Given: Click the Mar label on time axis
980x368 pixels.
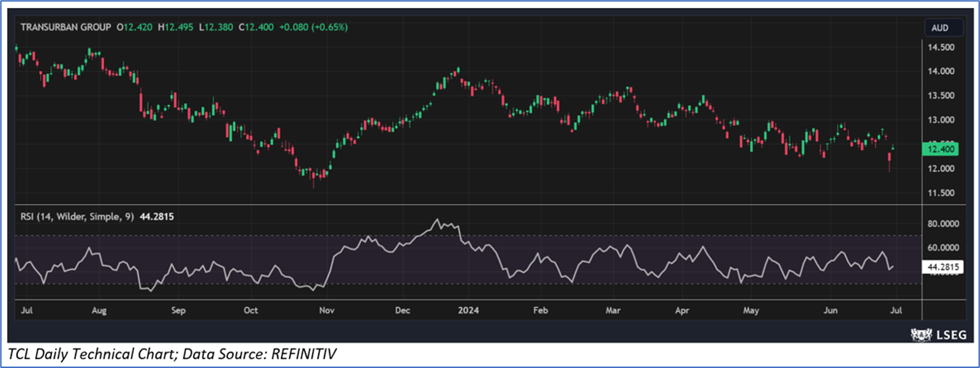Looking at the screenshot, I should click(x=612, y=311).
